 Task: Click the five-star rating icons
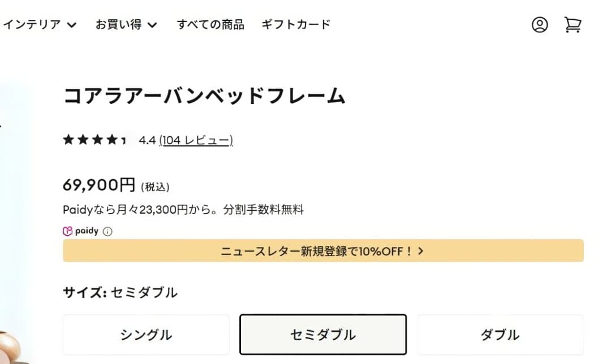pyautogui.click(x=94, y=140)
